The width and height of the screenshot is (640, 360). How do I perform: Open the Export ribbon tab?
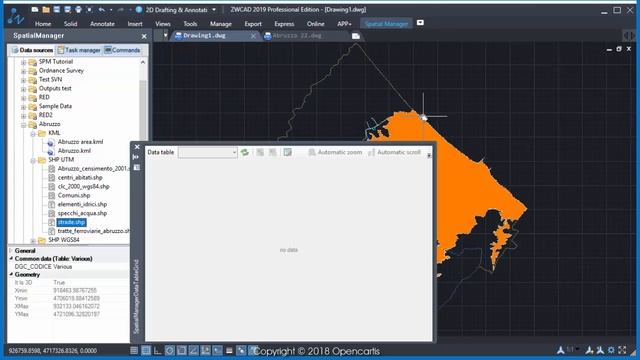[x=253, y=24]
